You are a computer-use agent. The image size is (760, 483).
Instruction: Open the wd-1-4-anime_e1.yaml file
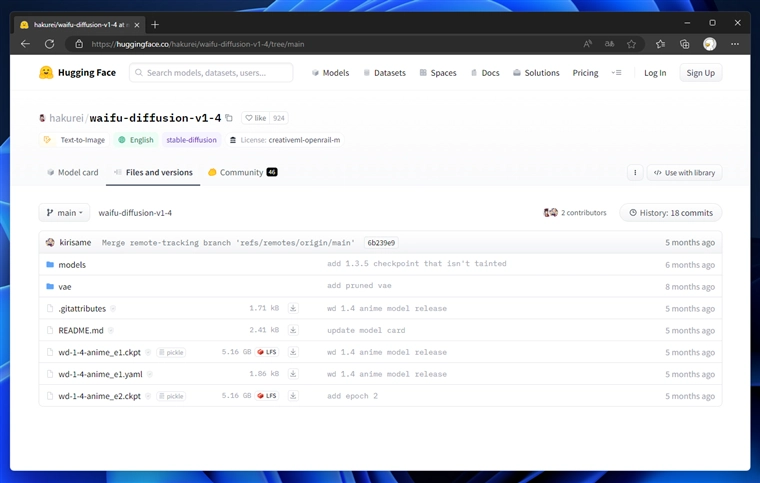[100, 374]
